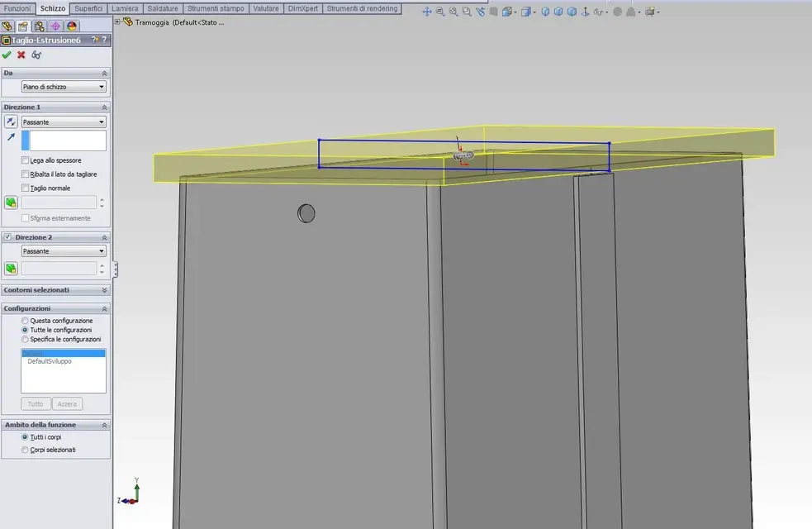Toggle draft icon under Direzione 1

(11, 203)
